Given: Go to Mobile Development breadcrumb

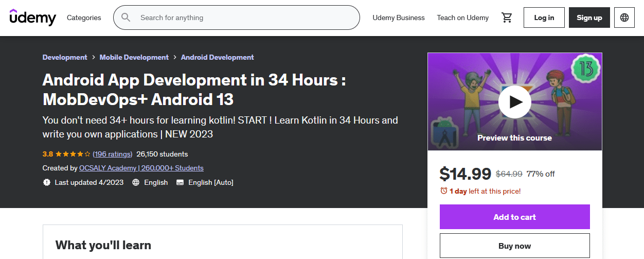Looking at the screenshot, I should coord(134,57).
